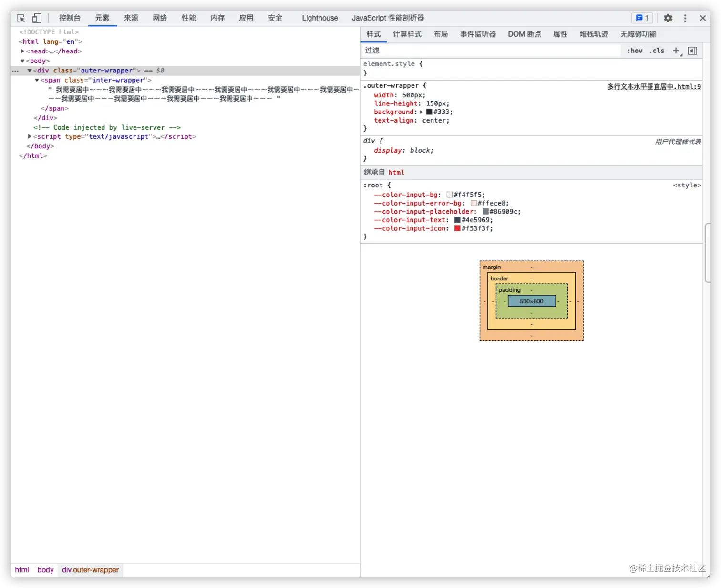Image resolution: width=721 pixels, height=588 pixels.
Task: Open the 布局 subtab
Action: tap(441, 34)
